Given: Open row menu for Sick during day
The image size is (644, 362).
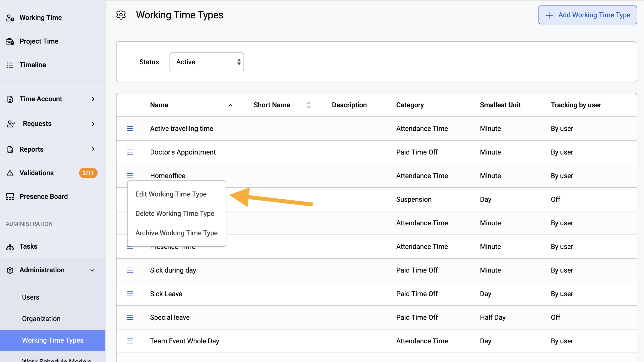Looking at the screenshot, I should (130, 270).
